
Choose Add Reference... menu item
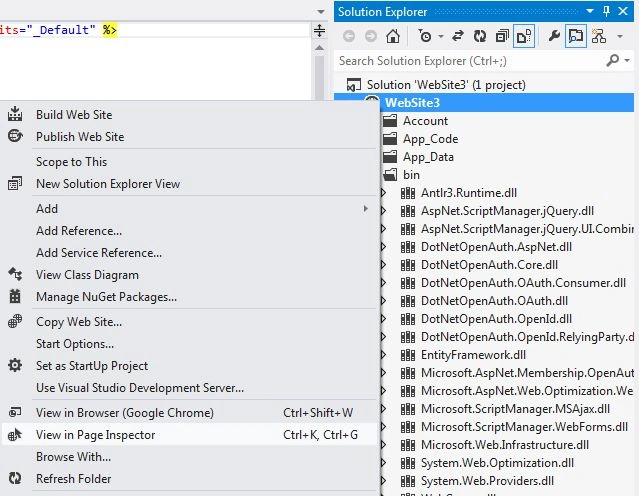click(189, 231)
